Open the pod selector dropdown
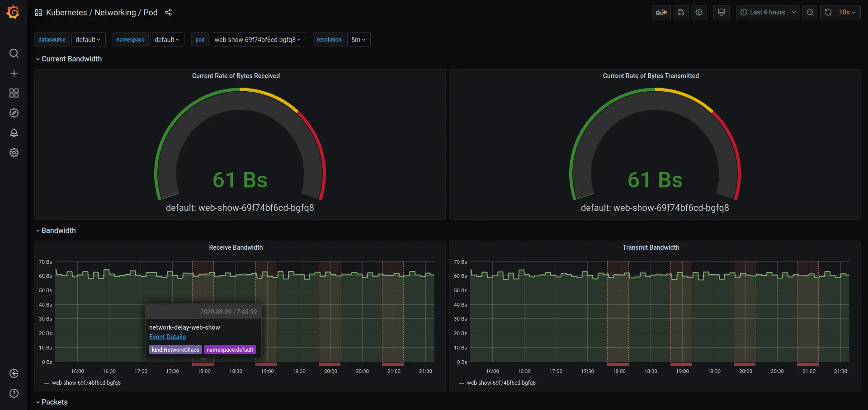The width and height of the screenshot is (868, 410). [x=258, y=39]
